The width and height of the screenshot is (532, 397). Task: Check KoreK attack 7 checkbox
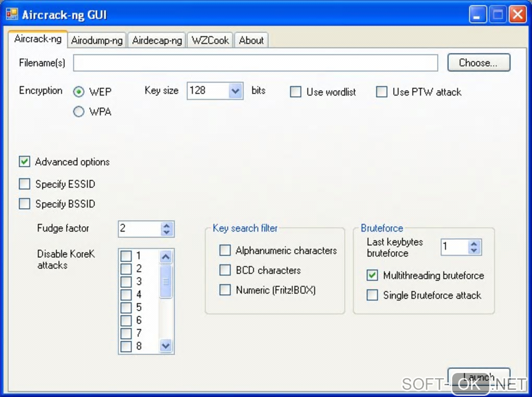pyautogui.click(x=126, y=333)
